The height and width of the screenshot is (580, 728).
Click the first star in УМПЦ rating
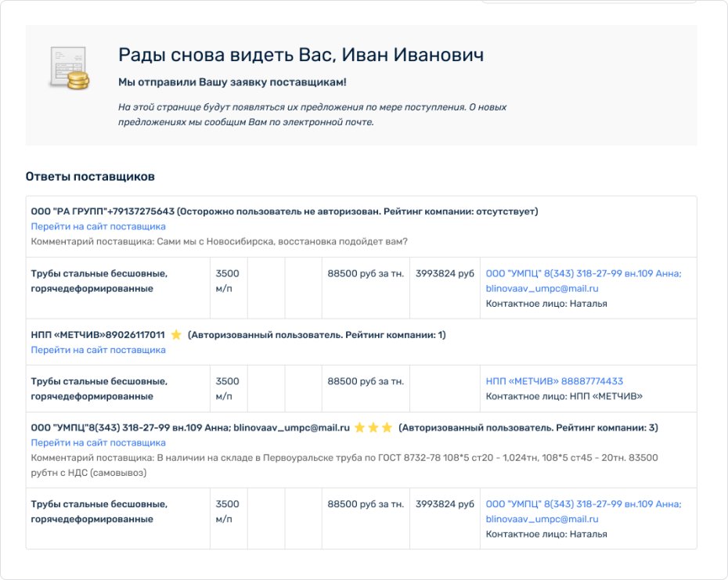click(x=359, y=428)
